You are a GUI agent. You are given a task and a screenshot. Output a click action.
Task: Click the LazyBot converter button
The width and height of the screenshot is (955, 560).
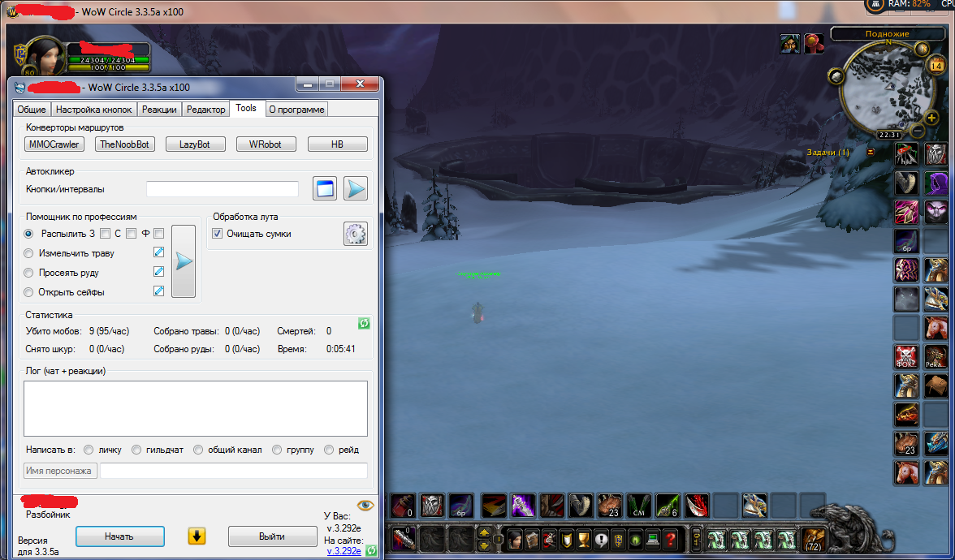tap(196, 144)
